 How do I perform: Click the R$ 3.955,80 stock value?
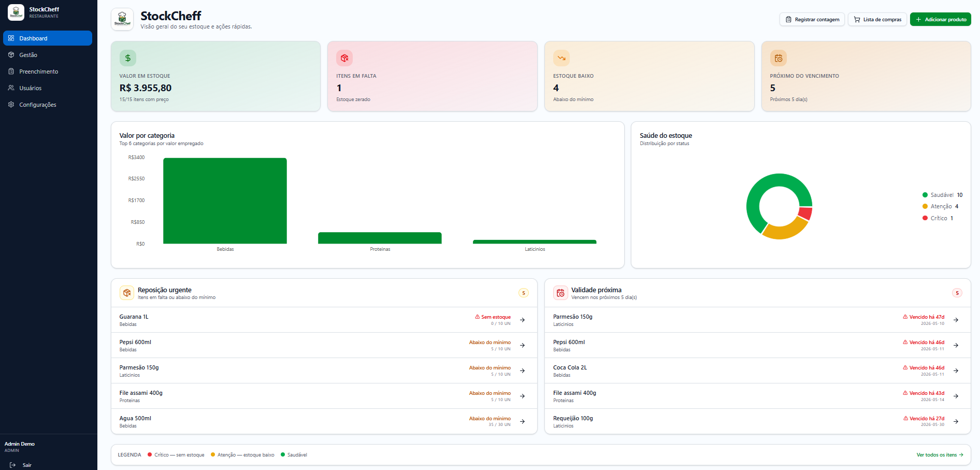click(x=146, y=88)
